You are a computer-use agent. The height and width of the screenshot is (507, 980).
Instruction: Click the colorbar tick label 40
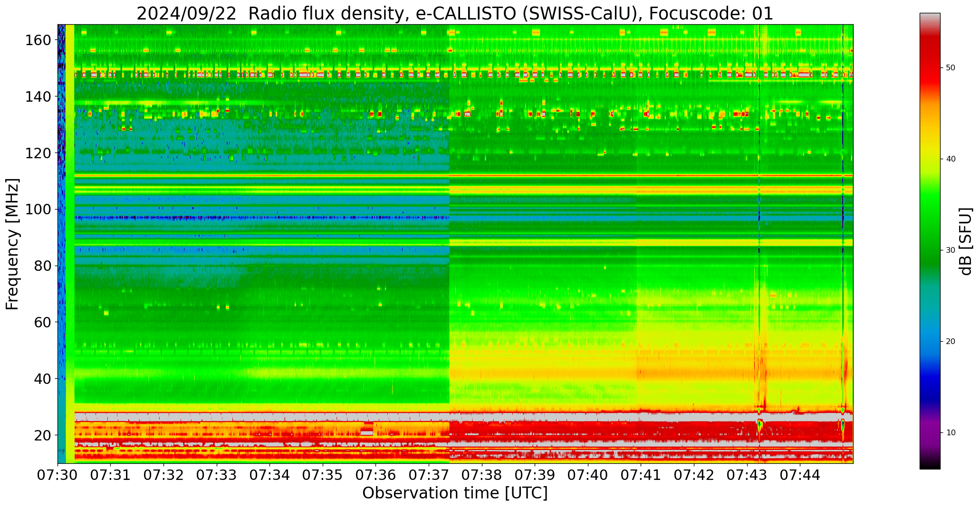click(951, 159)
